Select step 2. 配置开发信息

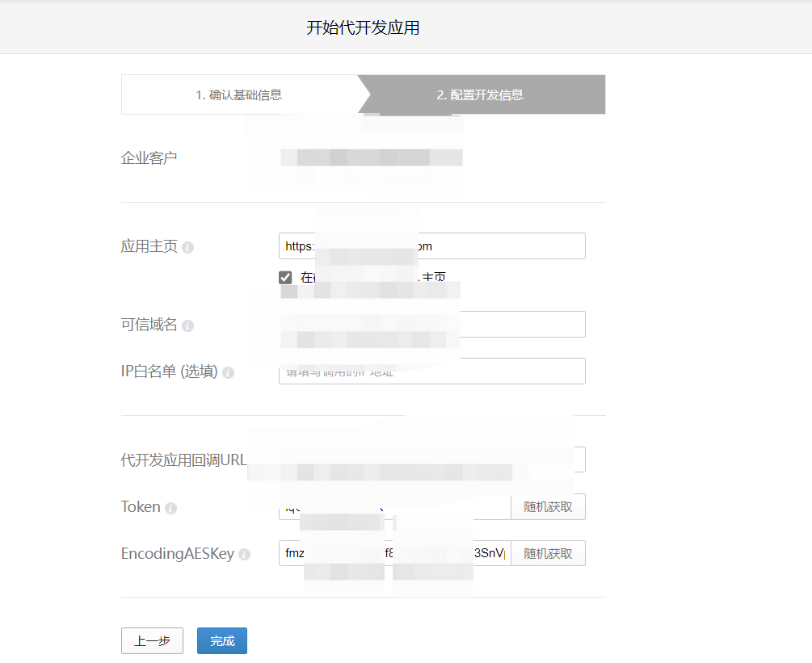pos(480,94)
